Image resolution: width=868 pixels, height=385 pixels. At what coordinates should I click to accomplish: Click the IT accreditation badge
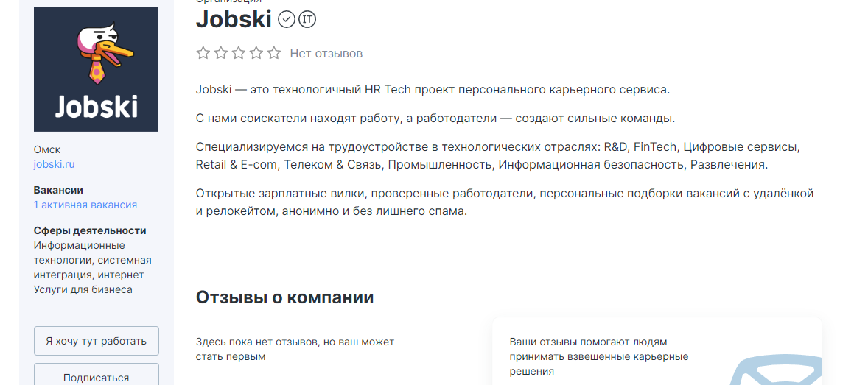click(x=307, y=19)
